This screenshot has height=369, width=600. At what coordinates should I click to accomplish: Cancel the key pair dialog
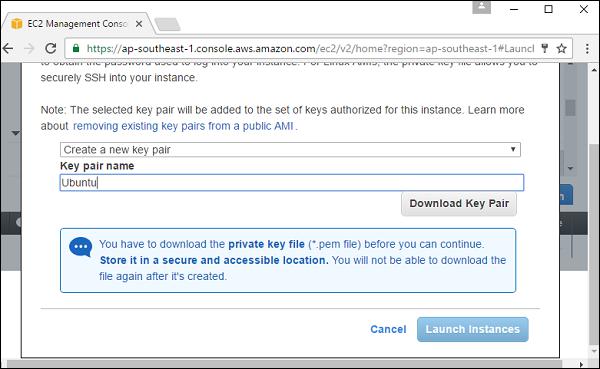(x=388, y=329)
